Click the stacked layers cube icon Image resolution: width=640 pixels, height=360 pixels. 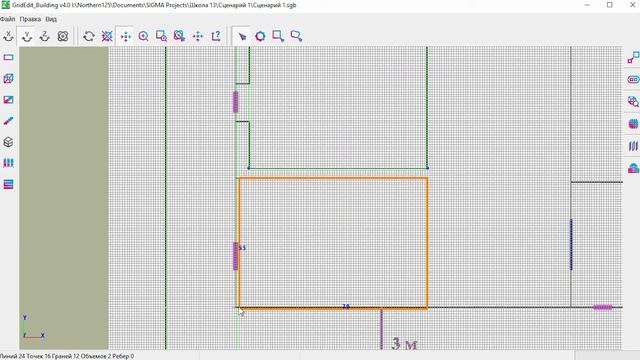click(x=9, y=142)
